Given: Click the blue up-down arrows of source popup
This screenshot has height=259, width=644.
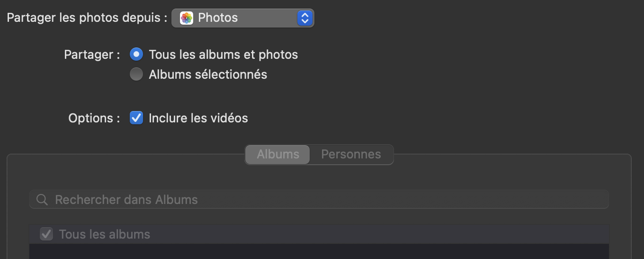Looking at the screenshot, I should click(305, 18).
